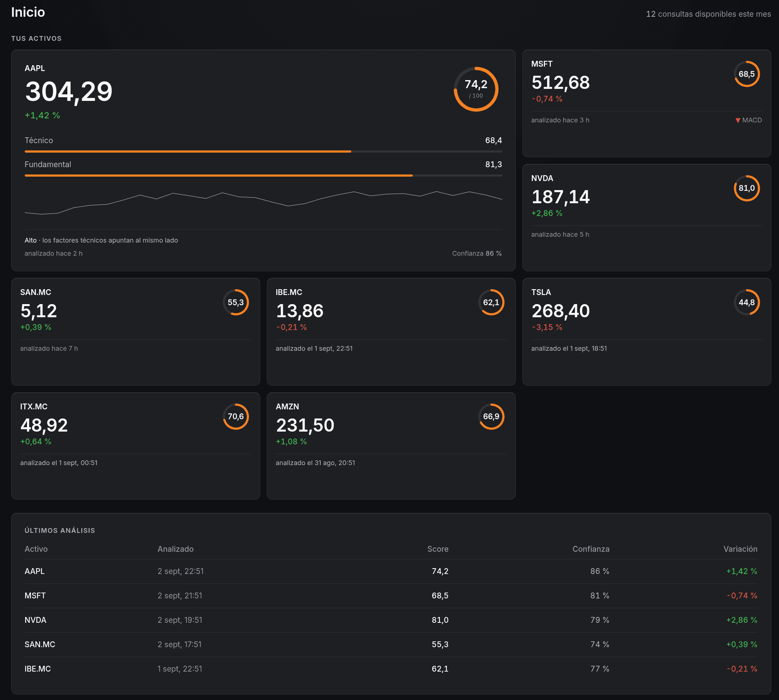This screenshot has width=779, height=700.
Task: Click the Variación column header
Action: pyautogui.click(x=740, y=549)
